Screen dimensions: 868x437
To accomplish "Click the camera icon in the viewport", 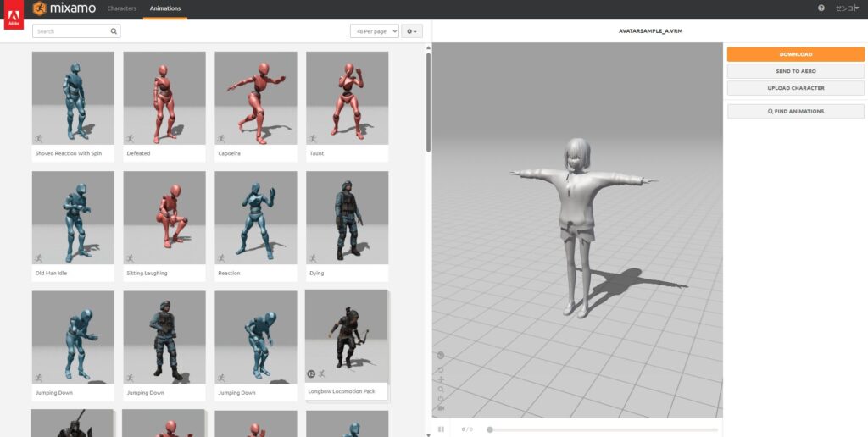I will (441, 407).
